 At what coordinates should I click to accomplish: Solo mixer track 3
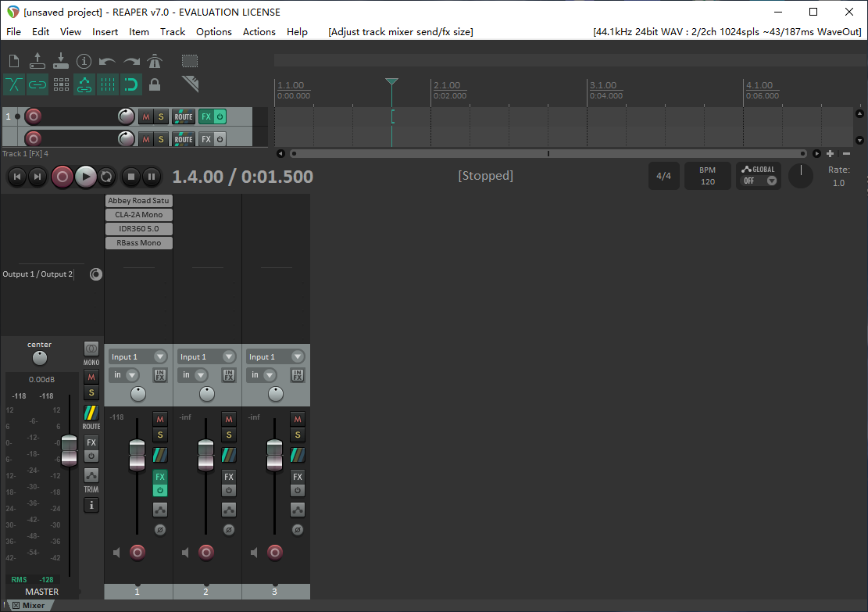coord(297,435)
